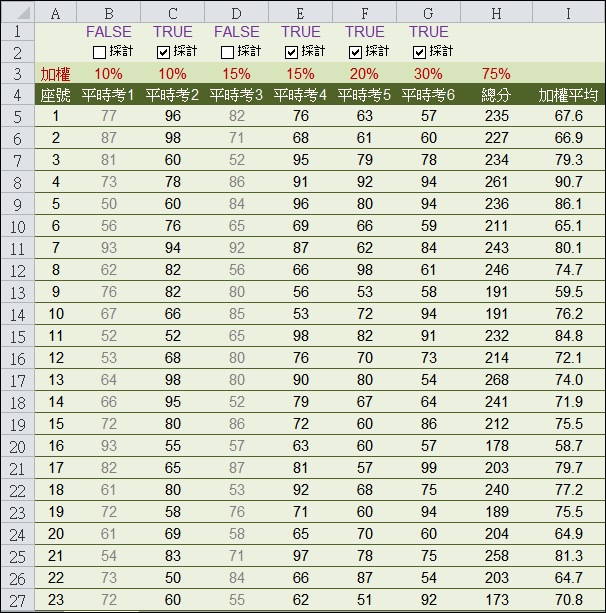This screenshot has width=606, height=613.
Task: Click the 平時考6 header cell
Action: point(429,95)
